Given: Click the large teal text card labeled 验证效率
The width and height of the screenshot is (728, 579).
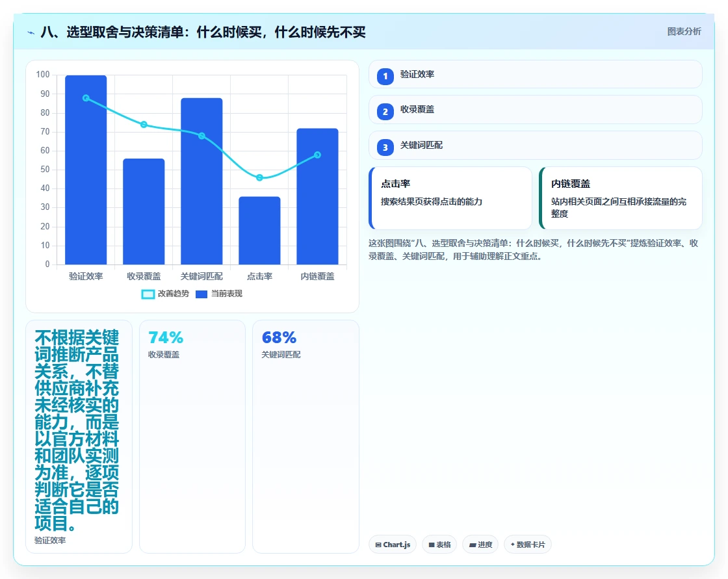Looking at the screenshot, I should 79,437.
